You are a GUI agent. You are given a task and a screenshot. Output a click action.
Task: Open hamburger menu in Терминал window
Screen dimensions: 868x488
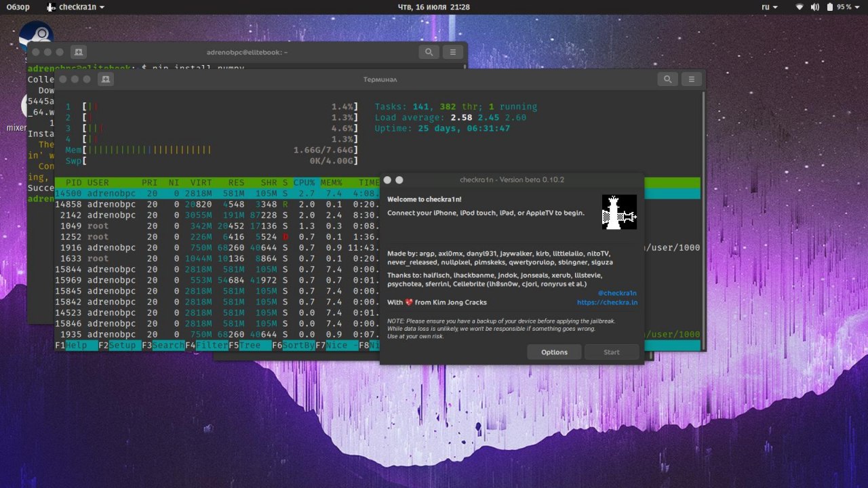coord(691,79)
